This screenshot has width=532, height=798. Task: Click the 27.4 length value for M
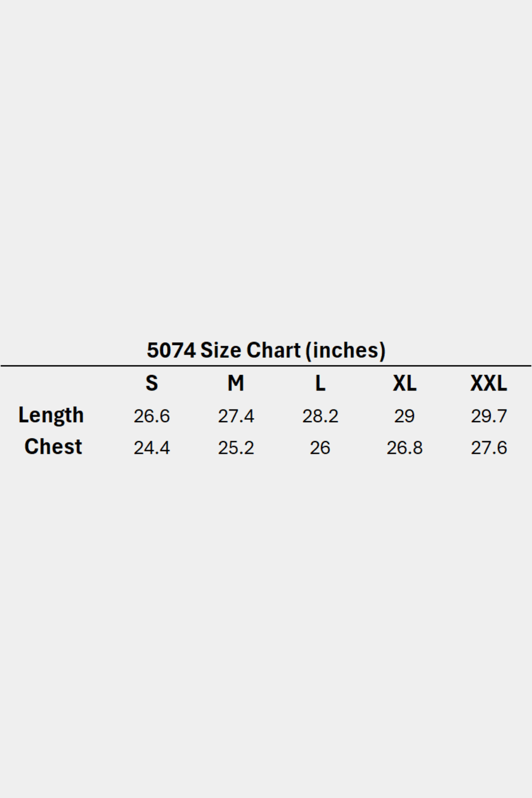[236, 416]
